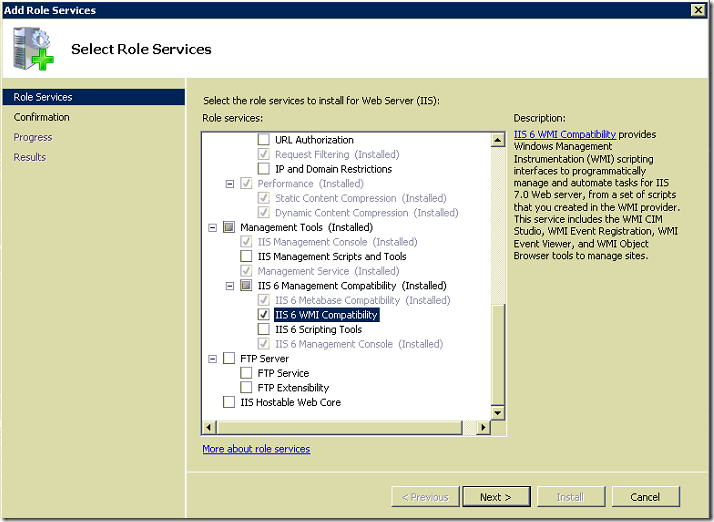This screenshot has height=522, width=714.
Task: Collapse the FTP Server tree node
Action: point(213,358)
